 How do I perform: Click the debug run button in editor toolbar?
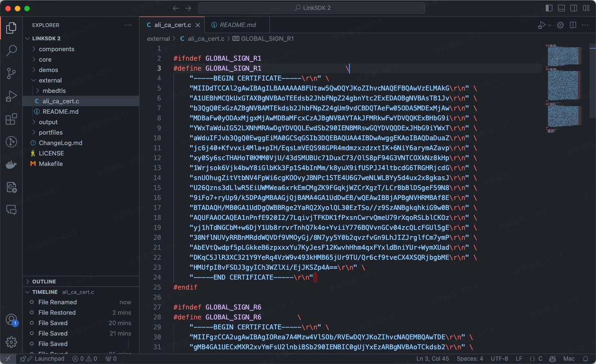(541, 25)
